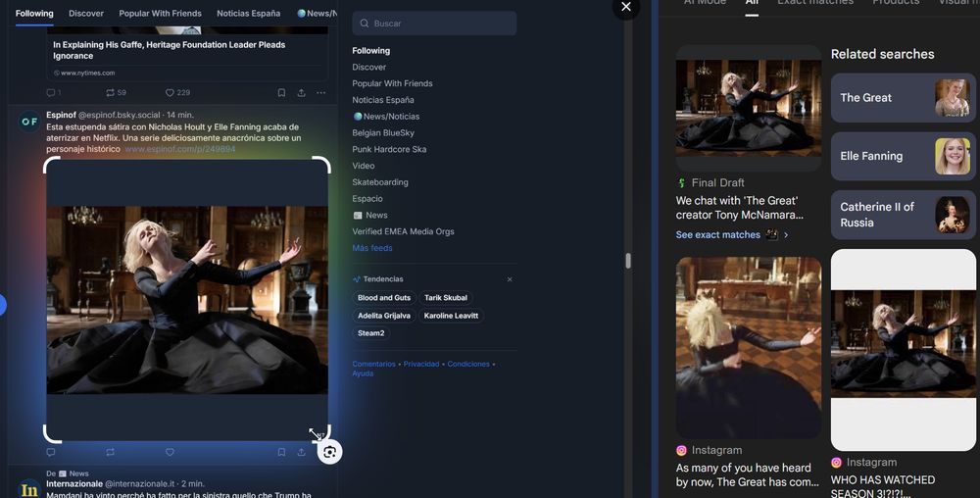
Task: Select the Noticias España tab
Action: 248,13
